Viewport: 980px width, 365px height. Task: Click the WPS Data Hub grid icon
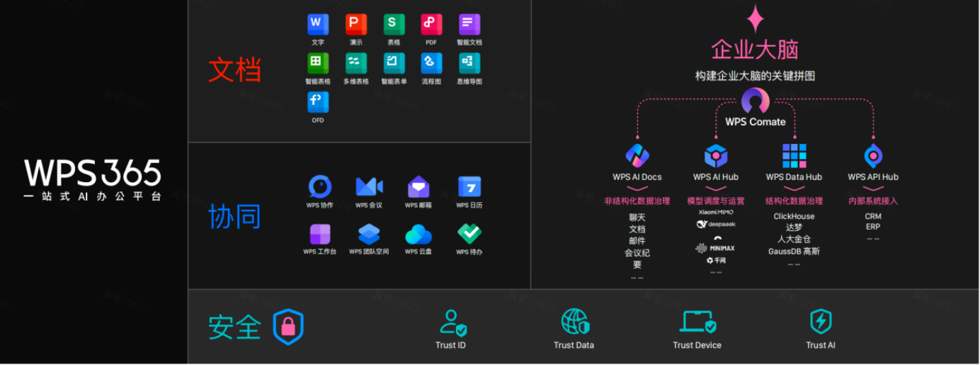coord(794,156)
